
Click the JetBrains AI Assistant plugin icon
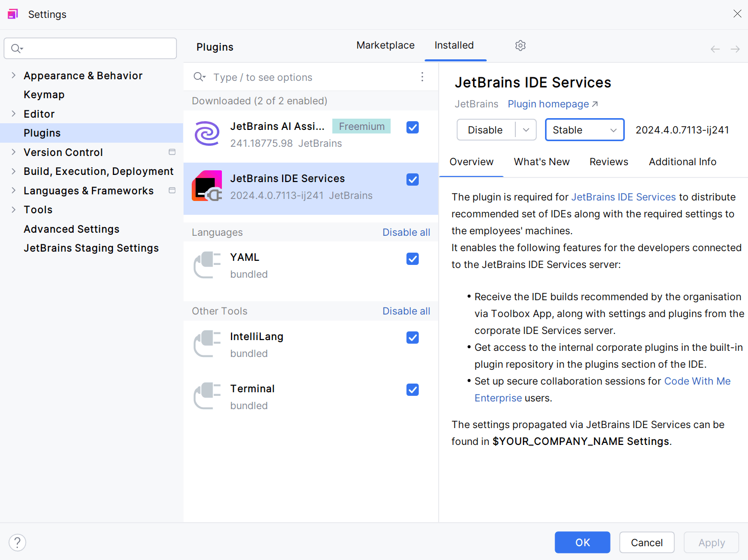click(207, 133)
